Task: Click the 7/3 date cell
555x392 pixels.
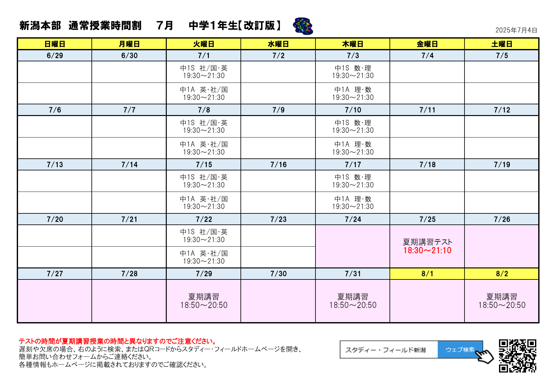Action: click(x=353, y=55)
